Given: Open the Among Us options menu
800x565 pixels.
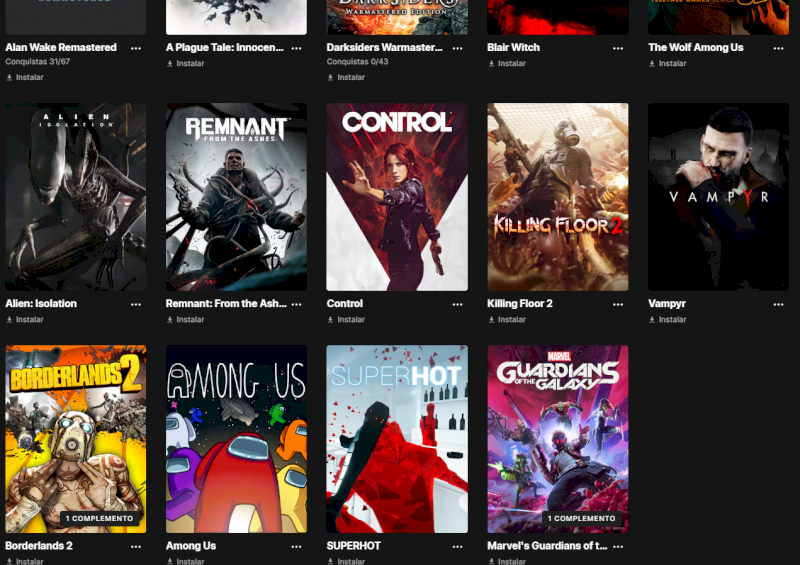Looking at the screenshot, I should coord(296,546).
